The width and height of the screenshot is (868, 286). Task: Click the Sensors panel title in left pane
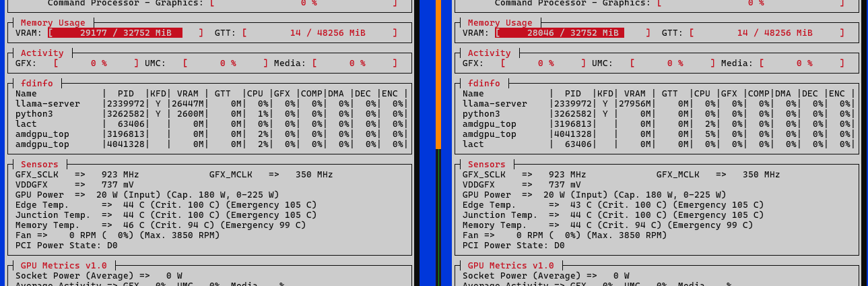click(x=40, y=165)
